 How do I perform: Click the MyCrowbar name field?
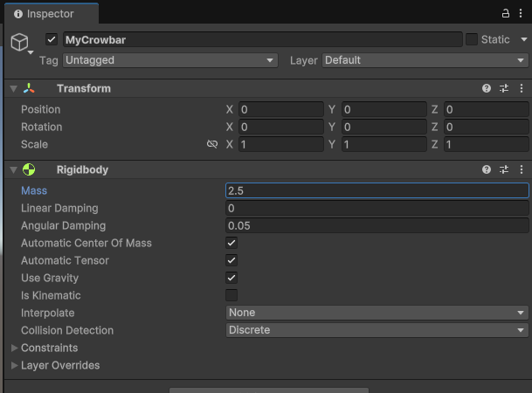pos(263,39)
